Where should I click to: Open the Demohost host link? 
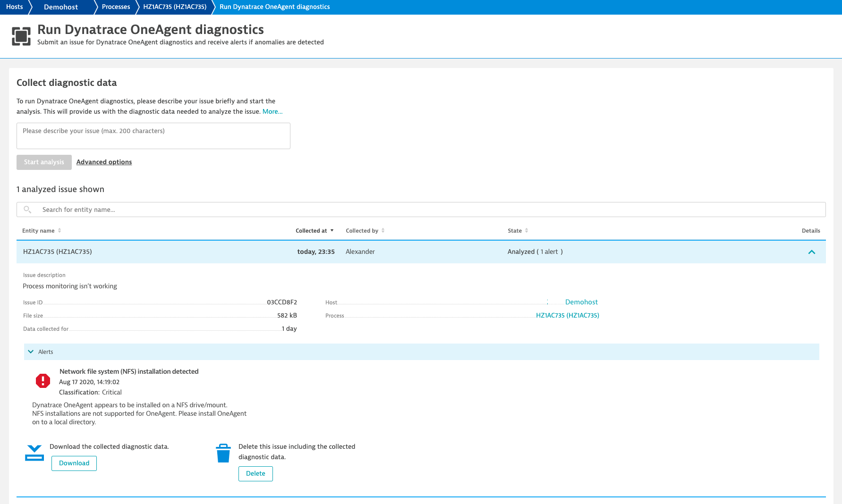[581, 302]
